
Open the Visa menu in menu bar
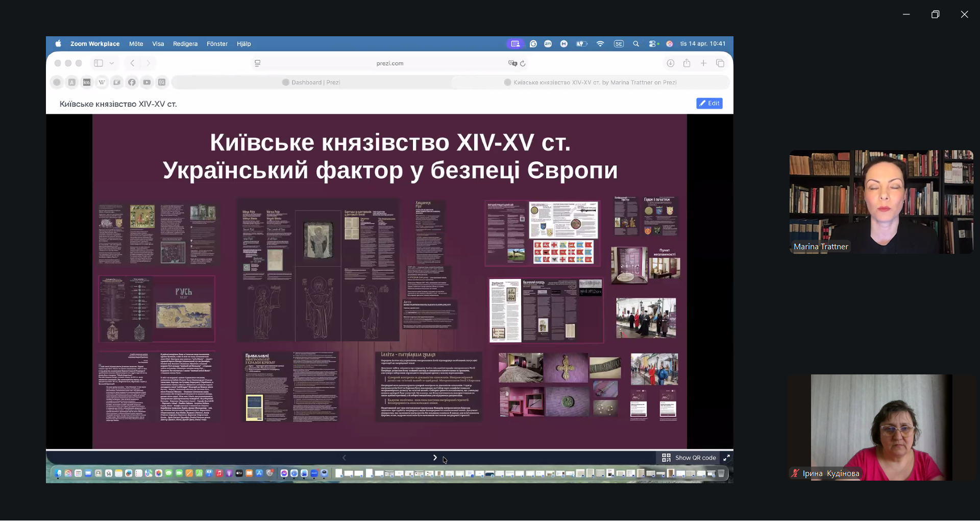pyautogui.click(x=158, y=44)
